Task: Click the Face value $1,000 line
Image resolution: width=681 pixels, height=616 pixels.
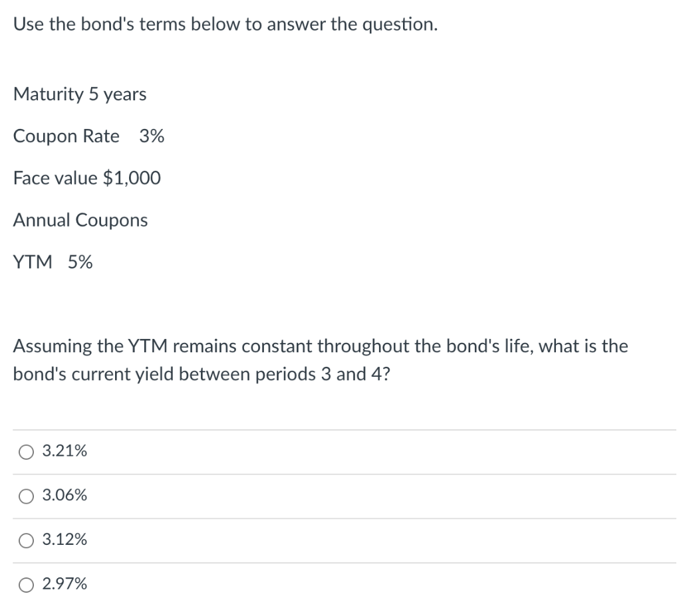Action: [86, 178]
